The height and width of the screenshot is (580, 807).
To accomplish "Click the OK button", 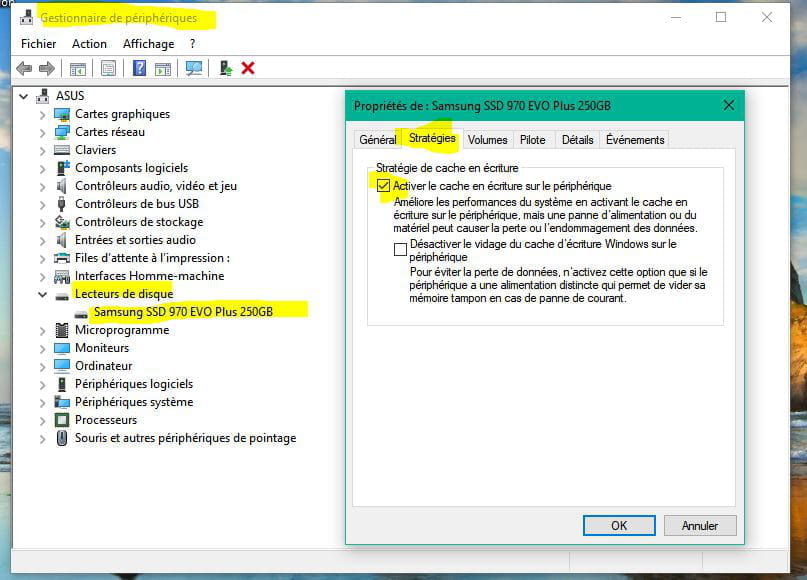I will pos(619,525).
